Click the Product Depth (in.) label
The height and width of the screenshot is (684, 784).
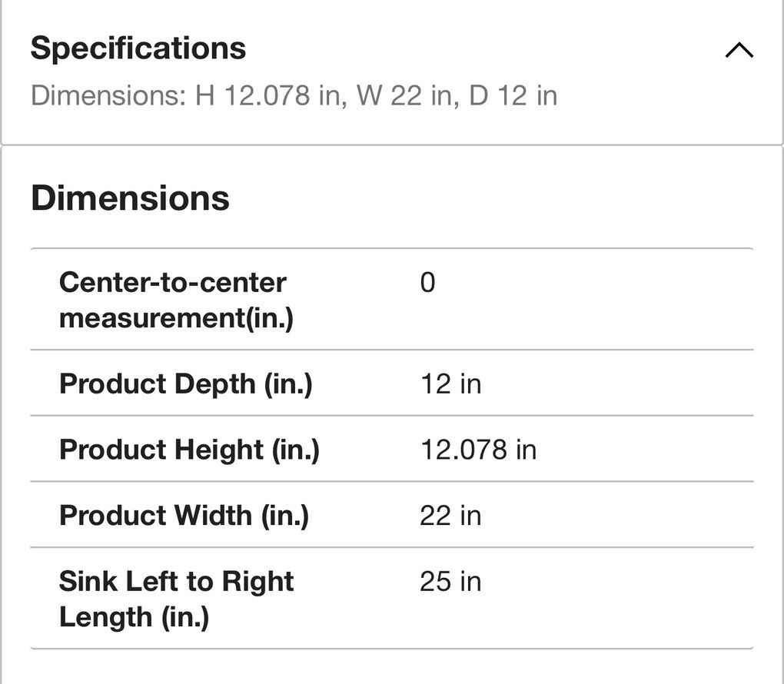point(185,384)
